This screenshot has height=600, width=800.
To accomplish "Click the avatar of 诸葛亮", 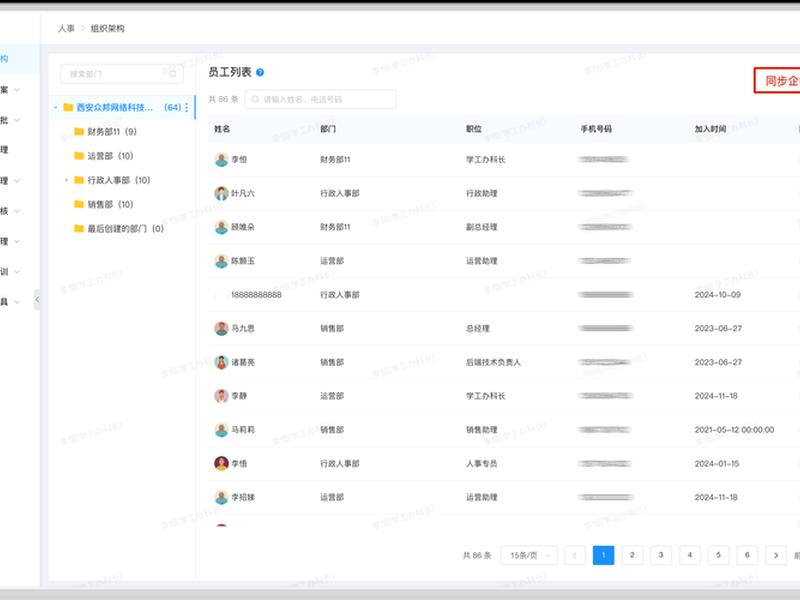I will click(221, 362).
